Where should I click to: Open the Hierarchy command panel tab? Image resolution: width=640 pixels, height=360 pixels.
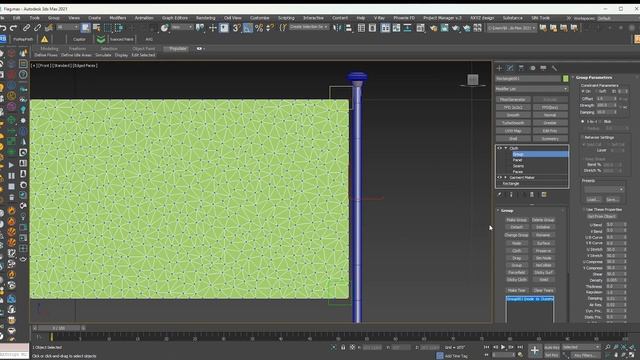521,68
